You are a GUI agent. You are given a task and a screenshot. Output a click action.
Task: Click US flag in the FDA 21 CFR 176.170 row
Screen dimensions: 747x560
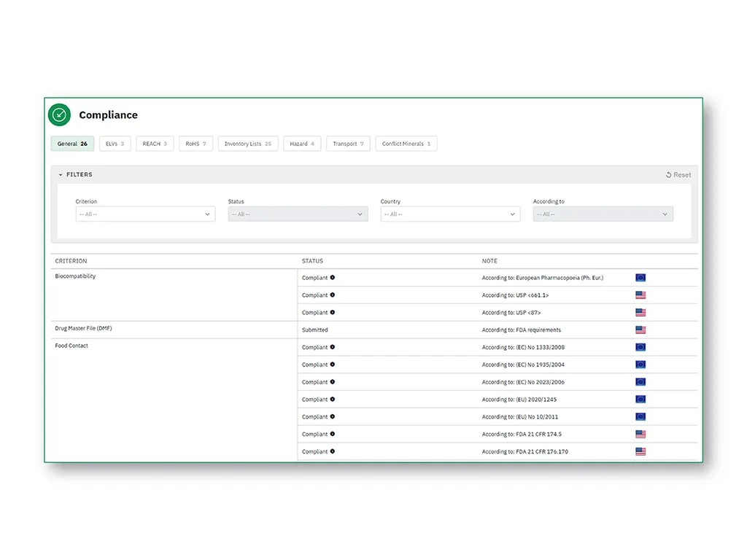coord(640,451)
